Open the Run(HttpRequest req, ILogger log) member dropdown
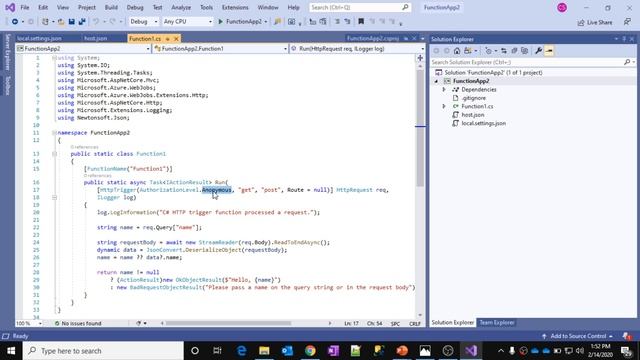This screenshot has width=640, height=360. click(357, 49)
